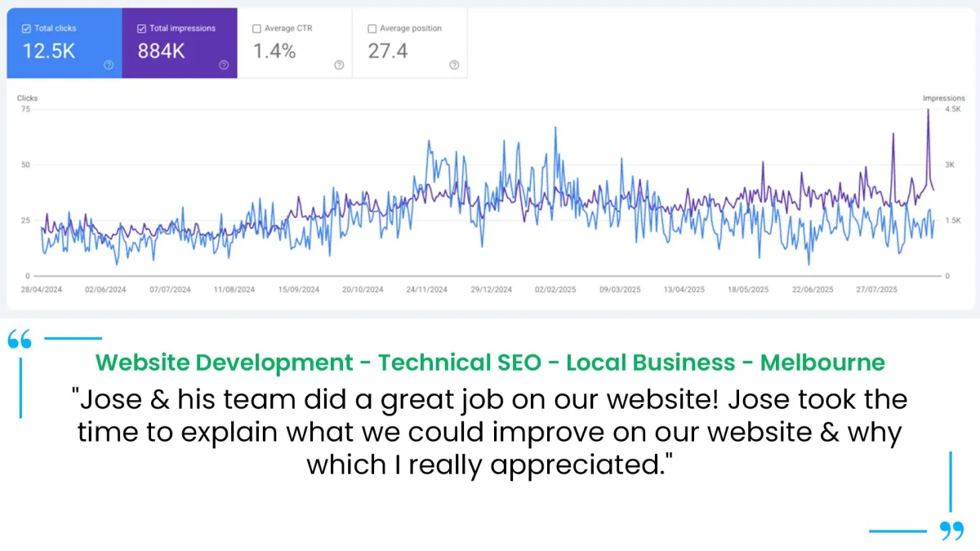
Task: Click the Impressions axis label
Action: [943, 98]
